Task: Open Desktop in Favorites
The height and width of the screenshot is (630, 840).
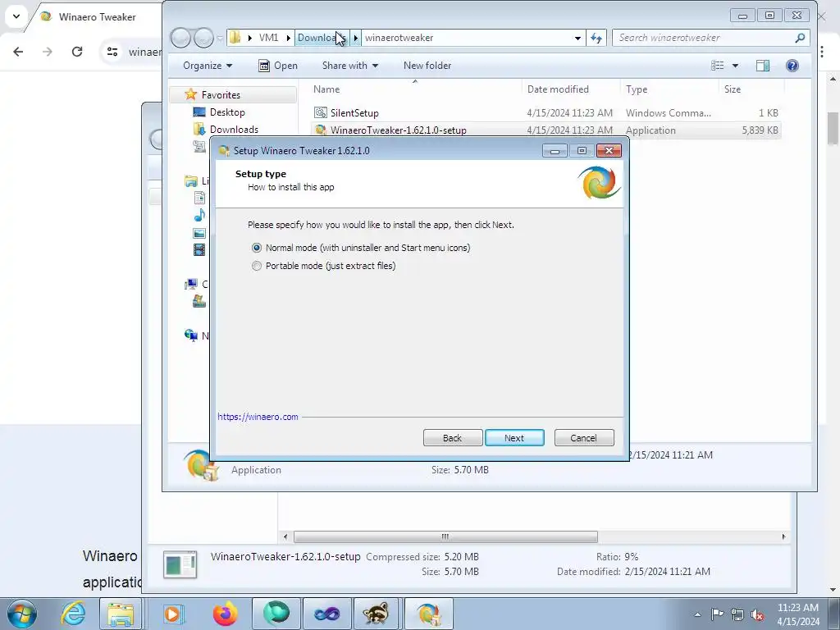Action: pos(227,112)
